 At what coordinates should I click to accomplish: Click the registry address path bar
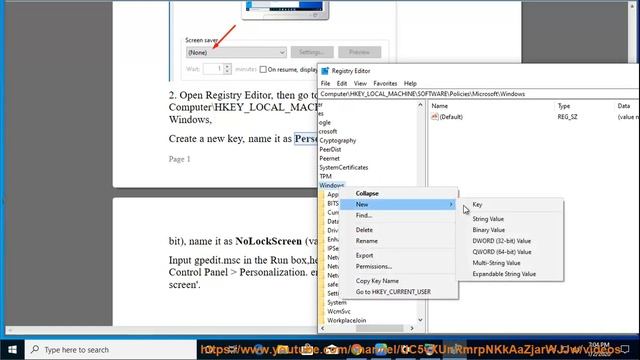click(x=478, y=94)
